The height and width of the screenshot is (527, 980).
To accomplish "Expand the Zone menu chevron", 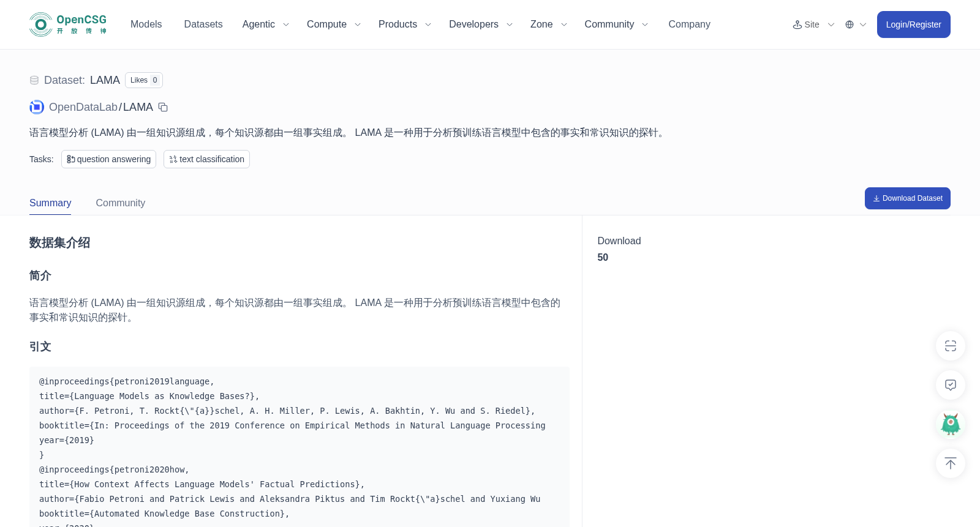I will click(x=564, y=24).
